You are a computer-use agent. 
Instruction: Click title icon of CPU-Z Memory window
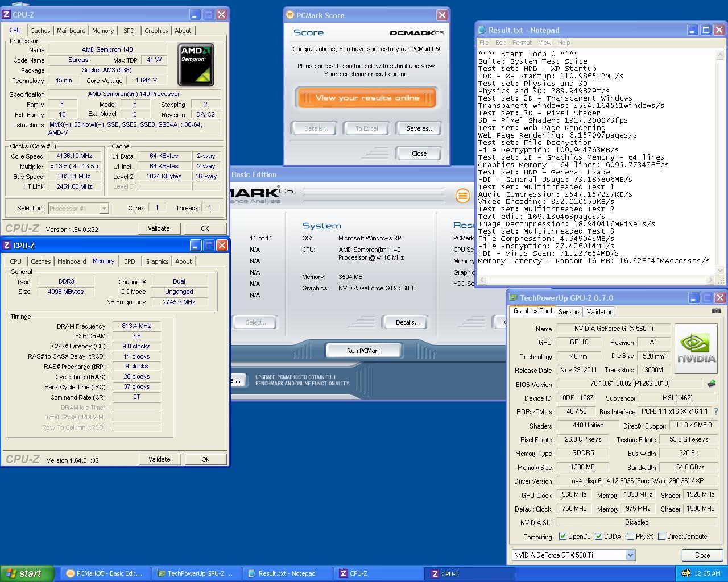6,245
